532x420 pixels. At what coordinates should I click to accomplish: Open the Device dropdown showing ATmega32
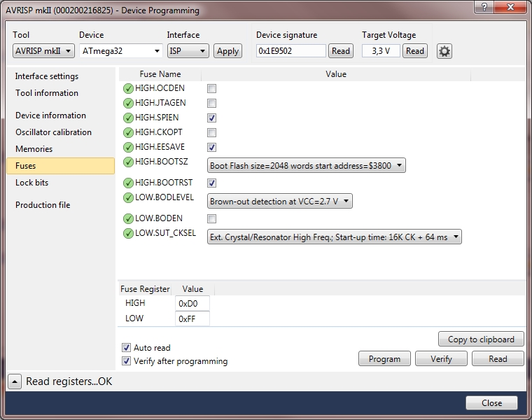[x=121, y=51]
